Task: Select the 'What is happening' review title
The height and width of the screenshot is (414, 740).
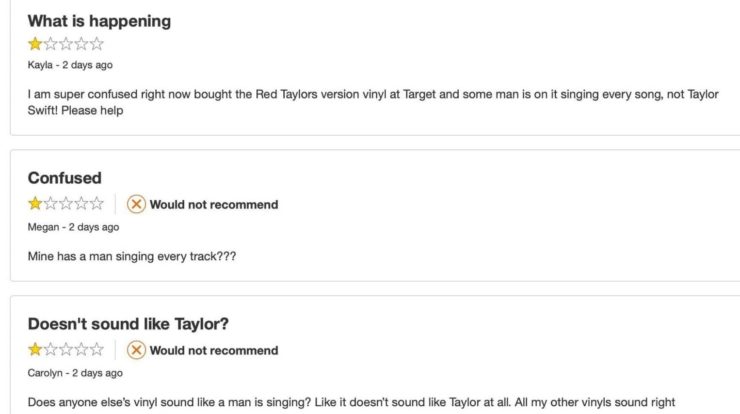Action: [99, 21]
